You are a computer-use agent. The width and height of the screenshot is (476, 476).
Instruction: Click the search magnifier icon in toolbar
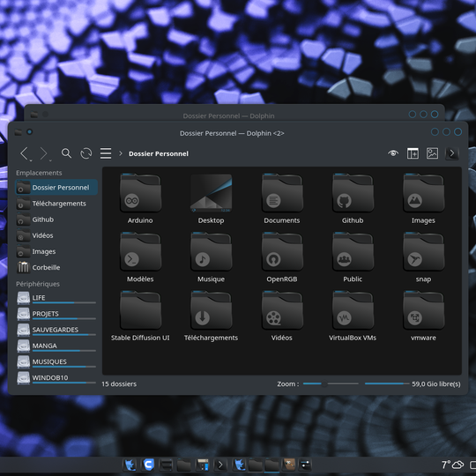pos(66,153)
